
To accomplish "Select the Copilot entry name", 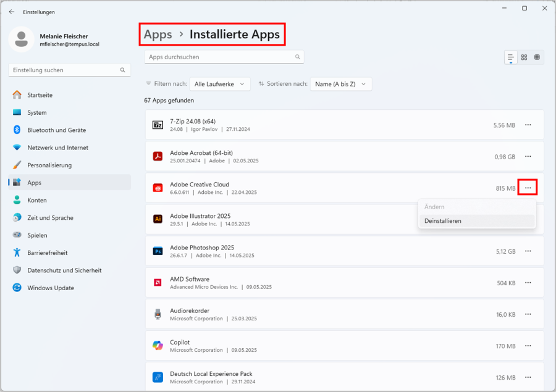I will pos(180,342).
